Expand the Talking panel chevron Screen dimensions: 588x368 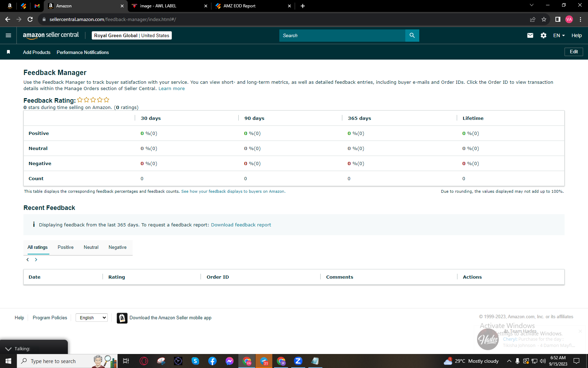coord(8,349)
